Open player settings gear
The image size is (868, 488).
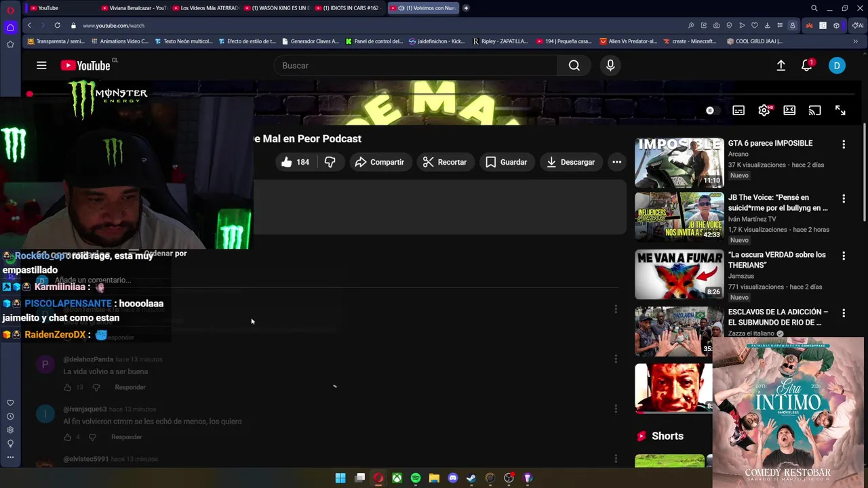[x=764, y=110]
